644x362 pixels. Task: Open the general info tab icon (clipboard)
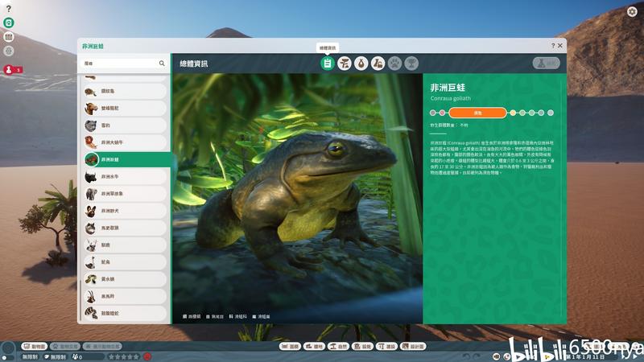click(328, 64)
